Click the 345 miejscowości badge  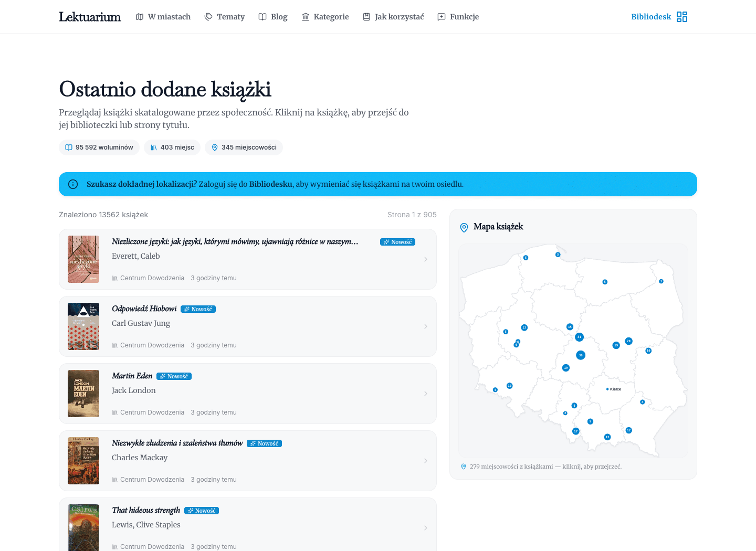(244, 147)
